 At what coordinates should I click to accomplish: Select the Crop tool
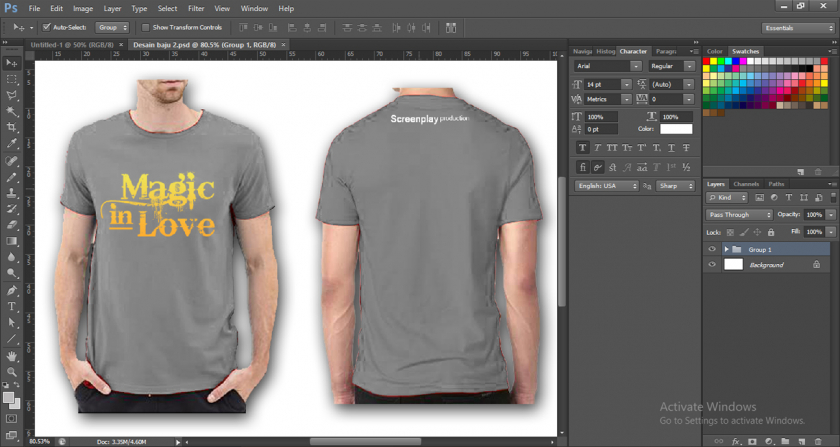(x=11, y=128)
